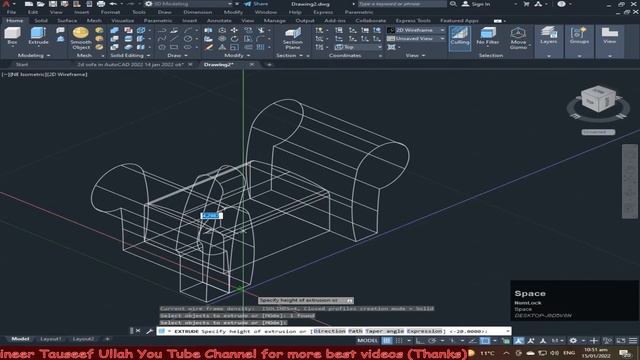Click the Sign In button
The image size is (640, 360).
coord(476,4)
